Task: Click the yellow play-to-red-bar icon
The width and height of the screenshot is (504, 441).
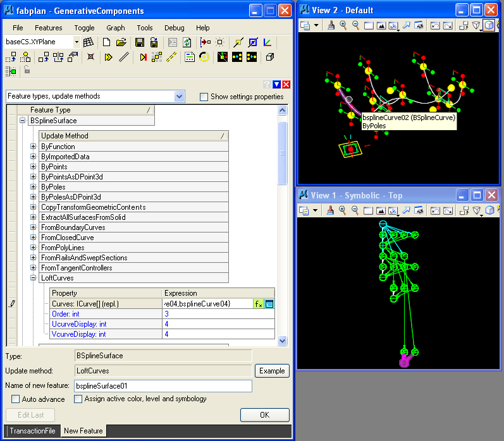Action: 144,57
